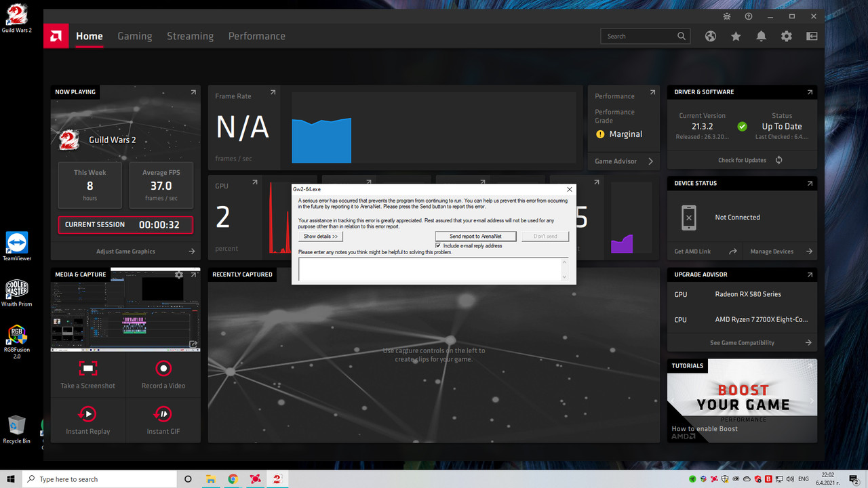Click the AMD logo icon
868x488 pixels.
click(x=56, y=36)
